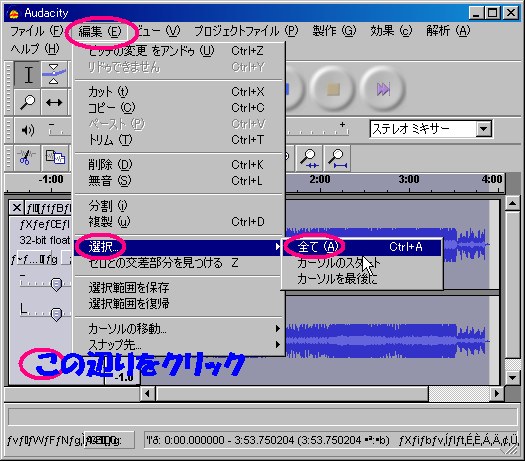525x461 pixels.
Task: Click horizontal scrollbar right arrow
Action: coord(497,393)
